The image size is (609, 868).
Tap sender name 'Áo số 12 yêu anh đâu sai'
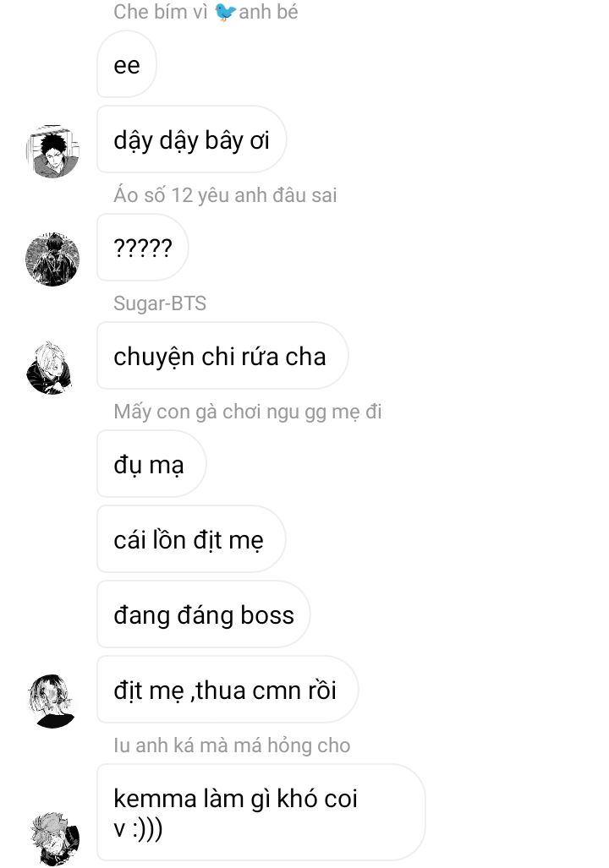[225, 195]
